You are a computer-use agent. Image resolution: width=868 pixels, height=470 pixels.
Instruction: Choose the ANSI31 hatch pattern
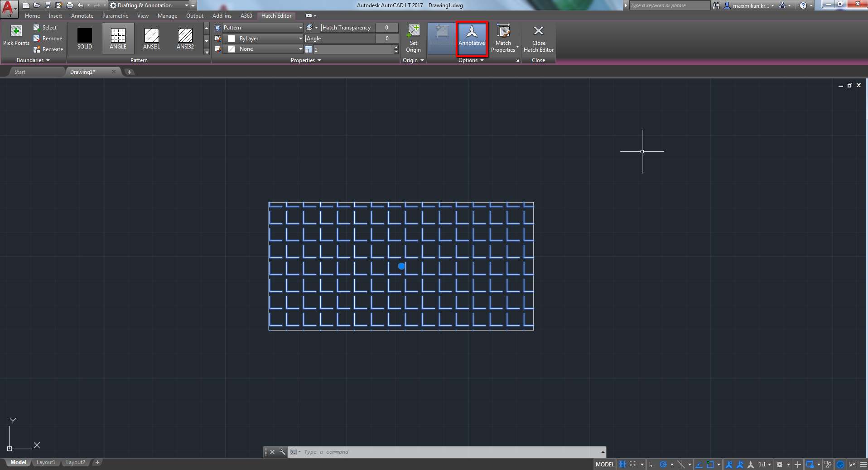coord(151,39)
